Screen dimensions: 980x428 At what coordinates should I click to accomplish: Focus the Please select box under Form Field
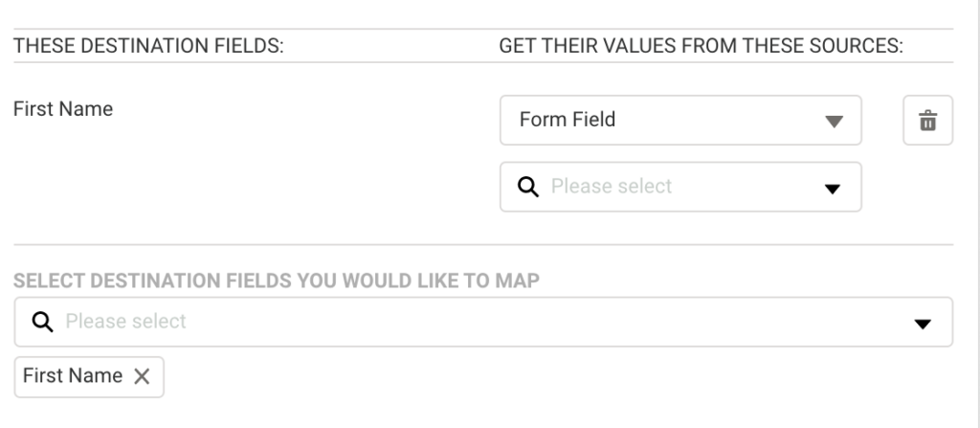[x=680, y=187]
